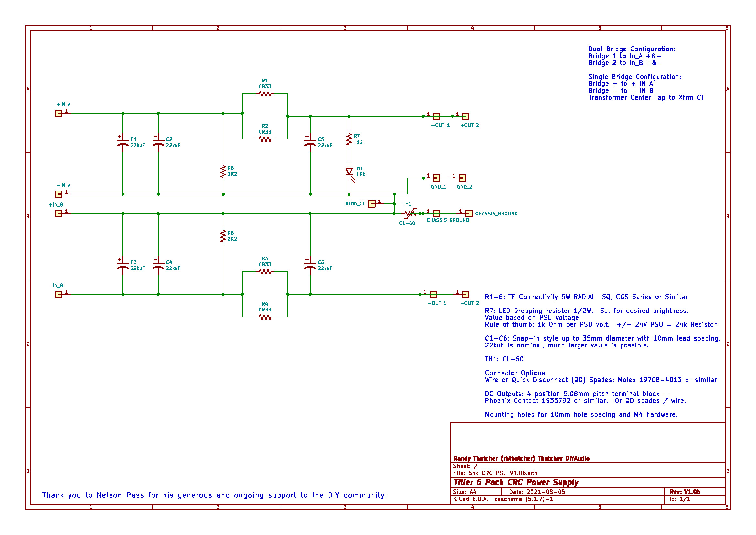Select the '-OUT_2' net label
The height and width of the screenshot is (535, 756).
[x=470, y=303]
